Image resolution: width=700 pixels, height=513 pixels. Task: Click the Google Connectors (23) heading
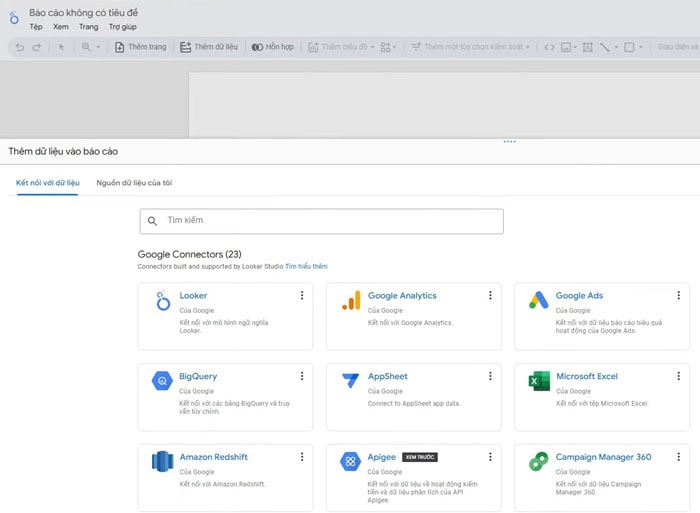[190, 254]
